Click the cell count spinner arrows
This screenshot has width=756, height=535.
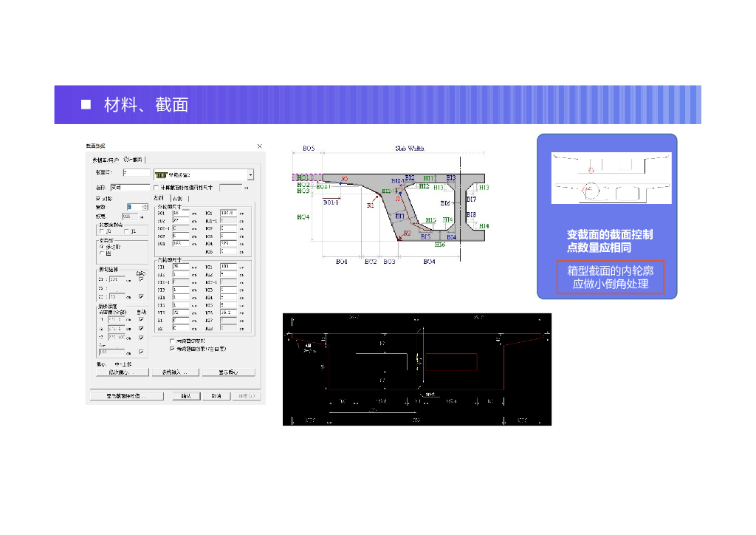[x=145, y=207]
